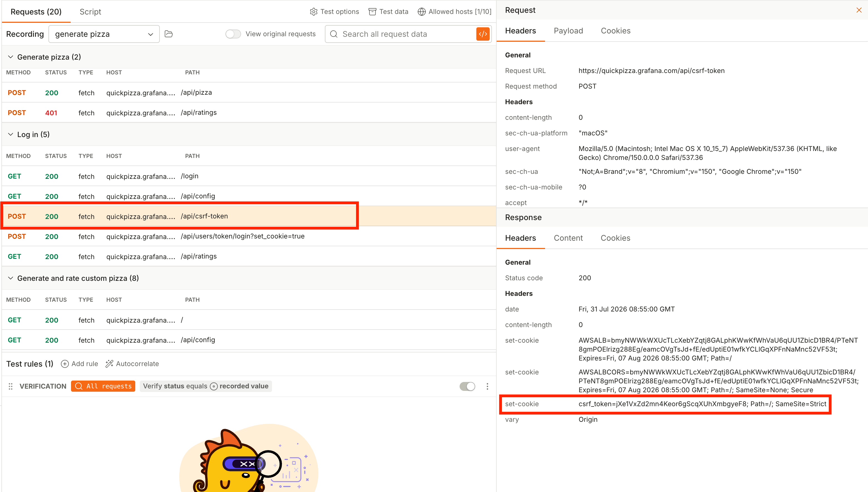The image size is (868, 492).
Task: Click the Request URL value
Action: tap(651, 70)
